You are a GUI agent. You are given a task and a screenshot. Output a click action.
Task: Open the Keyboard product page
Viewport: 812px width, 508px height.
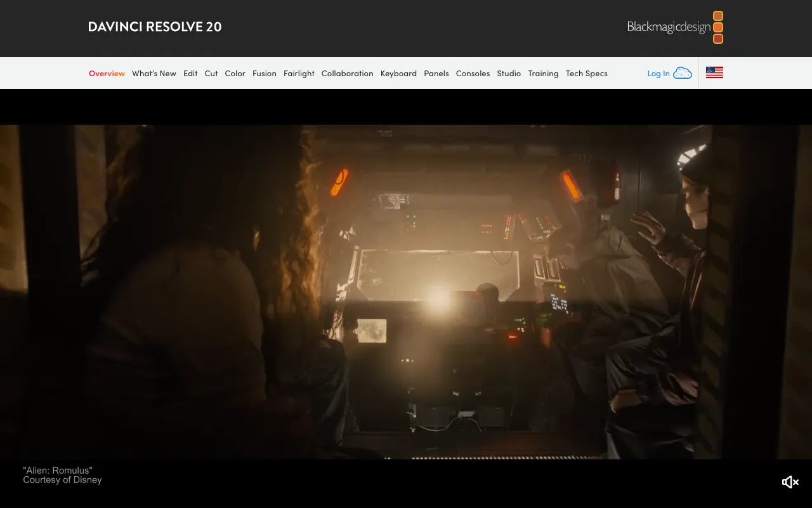point(398,73)
